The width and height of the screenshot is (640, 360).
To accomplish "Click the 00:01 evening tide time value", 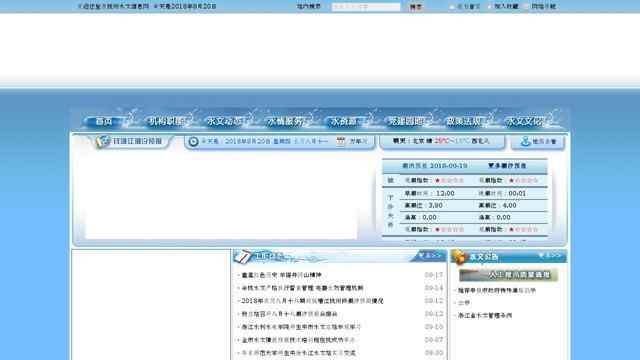I will [x=517, y=193].
